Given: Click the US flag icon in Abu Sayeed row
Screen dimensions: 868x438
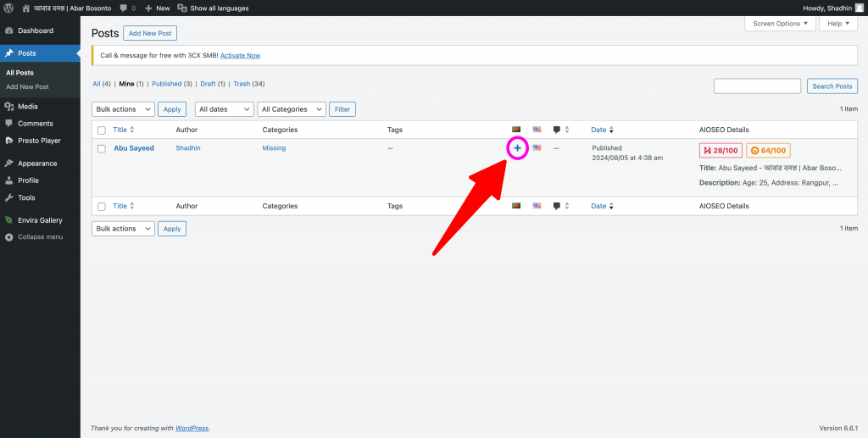Looking at the screenshot, I should pyautogui.click(x=537, y=148).
